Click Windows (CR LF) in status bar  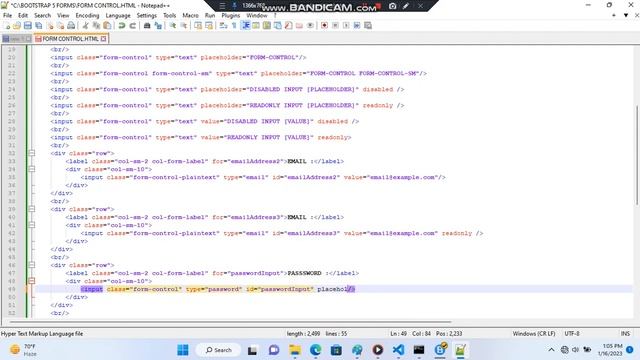coord(534,333)
